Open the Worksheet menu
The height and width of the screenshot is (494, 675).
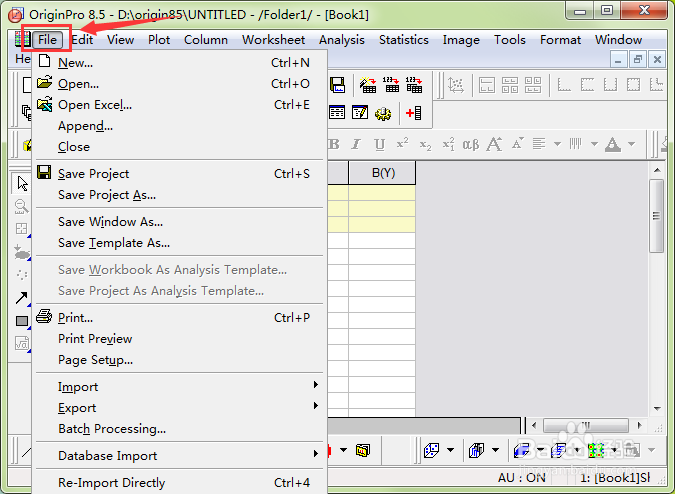273,40
